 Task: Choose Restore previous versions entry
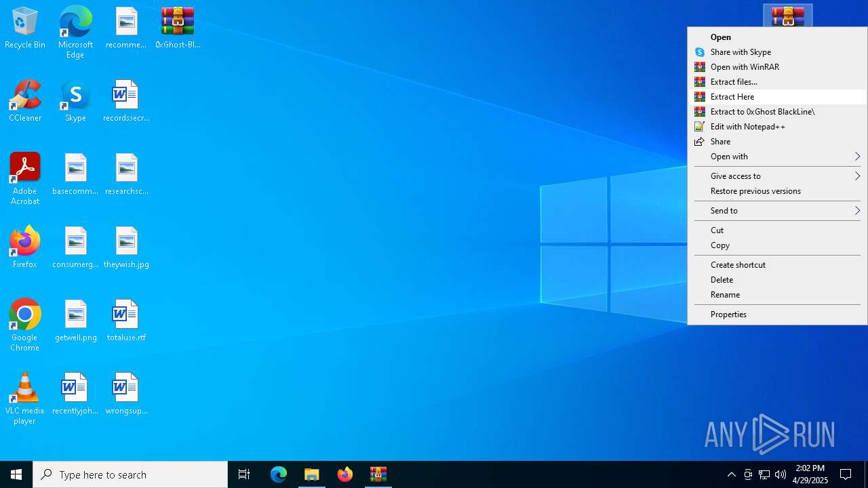[777, 191]
